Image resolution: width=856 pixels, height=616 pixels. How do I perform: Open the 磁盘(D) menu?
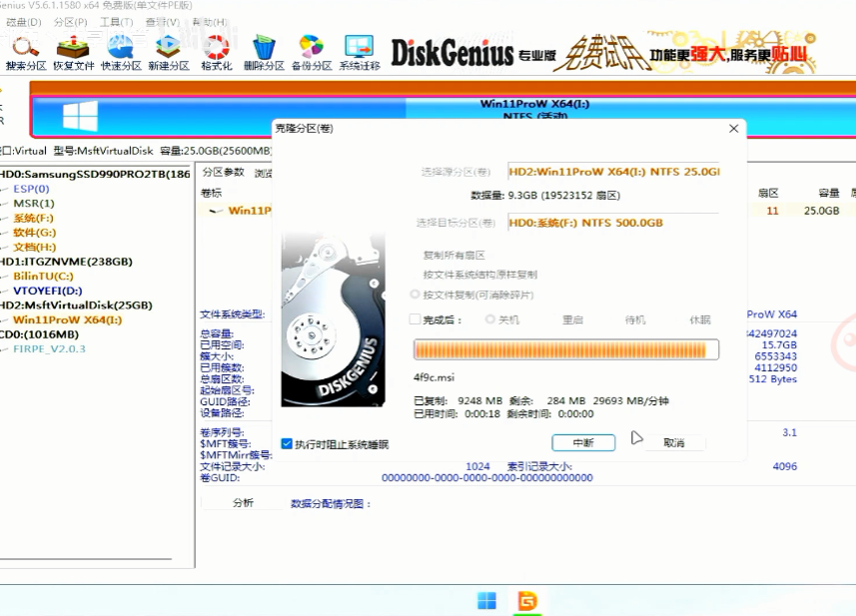[24, 22]
